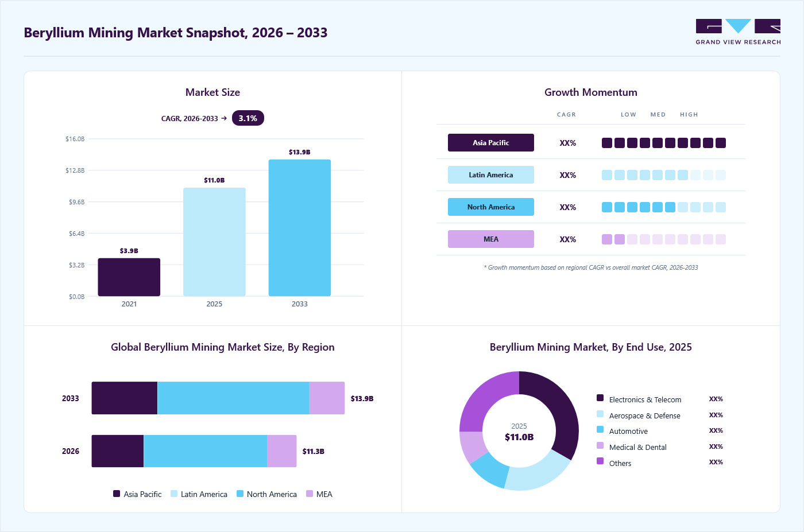This screenshot has height=532, width=804.
Task: Select the 2033 market size bar
Action: [x=300, y=228]
